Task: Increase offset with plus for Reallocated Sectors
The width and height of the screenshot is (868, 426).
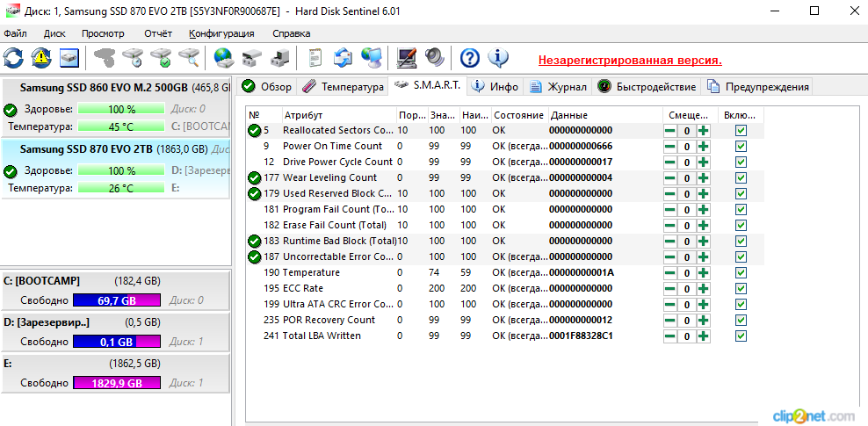Action: pyautogui.click(x=703, y=131)
